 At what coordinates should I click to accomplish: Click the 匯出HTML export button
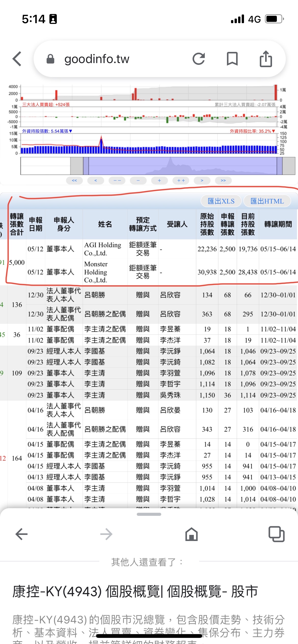(267, 201)
